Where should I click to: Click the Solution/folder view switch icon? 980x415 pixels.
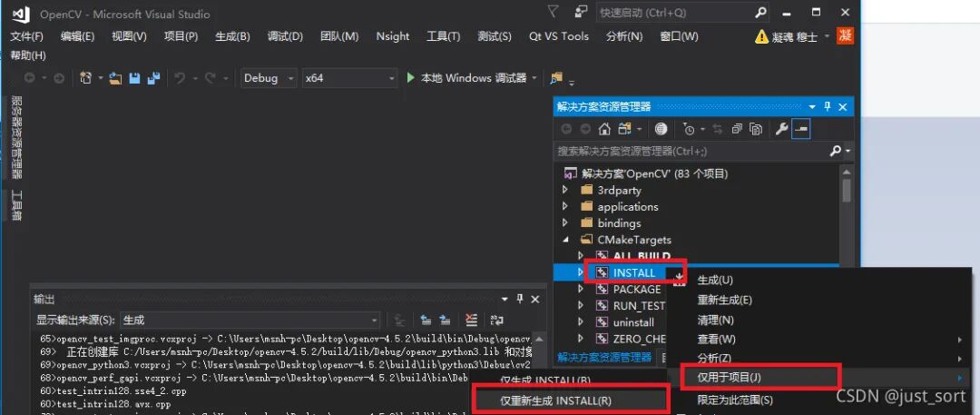pyautogui.click(x=624, y=129)
